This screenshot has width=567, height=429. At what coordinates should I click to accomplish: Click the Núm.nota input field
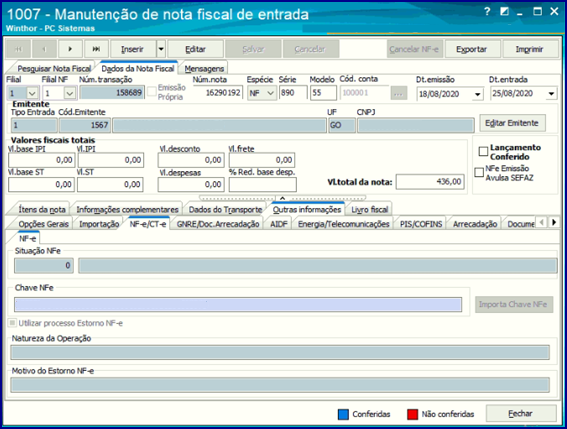(x=218, y=93)
